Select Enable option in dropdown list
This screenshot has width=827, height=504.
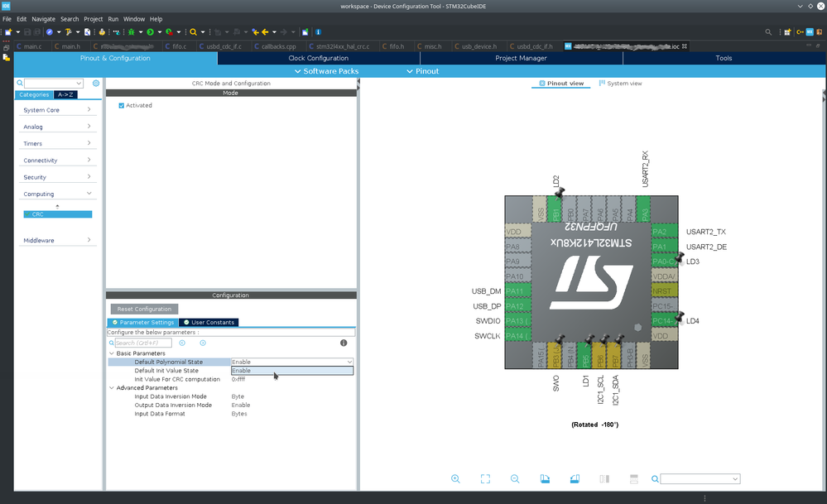pos(292,371)
